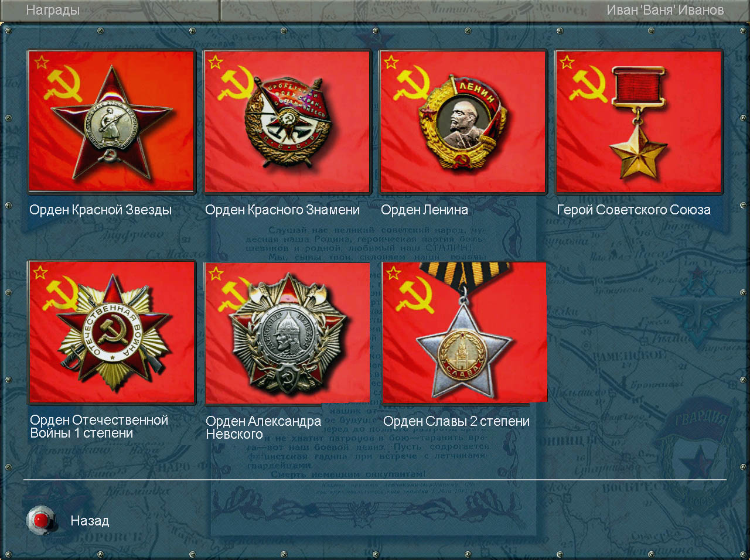The image size is (750, 560).
Task: Select the Order of the Red Banner medal image
Action: pos(287,121)
